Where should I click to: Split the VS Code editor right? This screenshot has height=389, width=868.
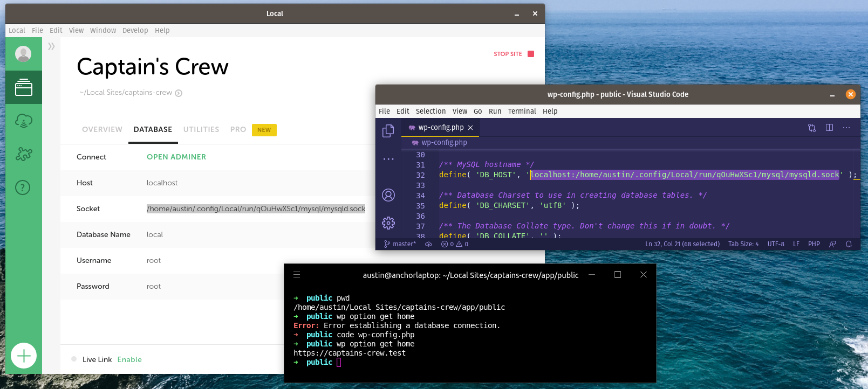pos(829,128)
